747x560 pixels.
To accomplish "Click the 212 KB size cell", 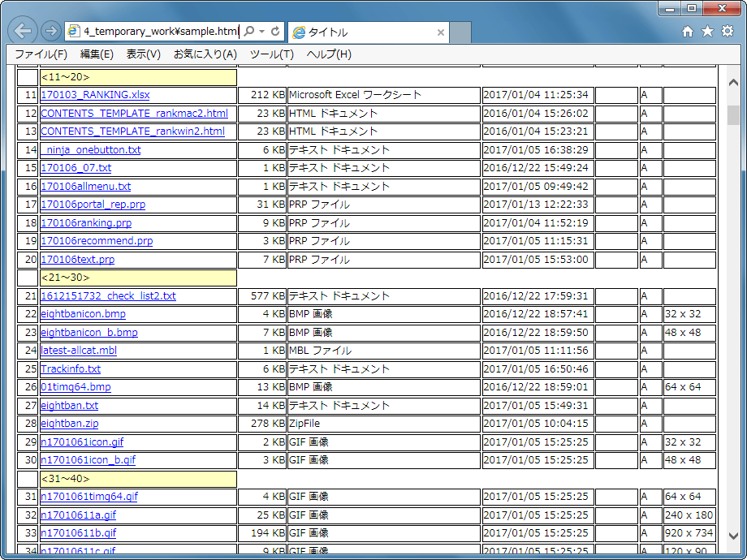I will click(x=261, y=95).
